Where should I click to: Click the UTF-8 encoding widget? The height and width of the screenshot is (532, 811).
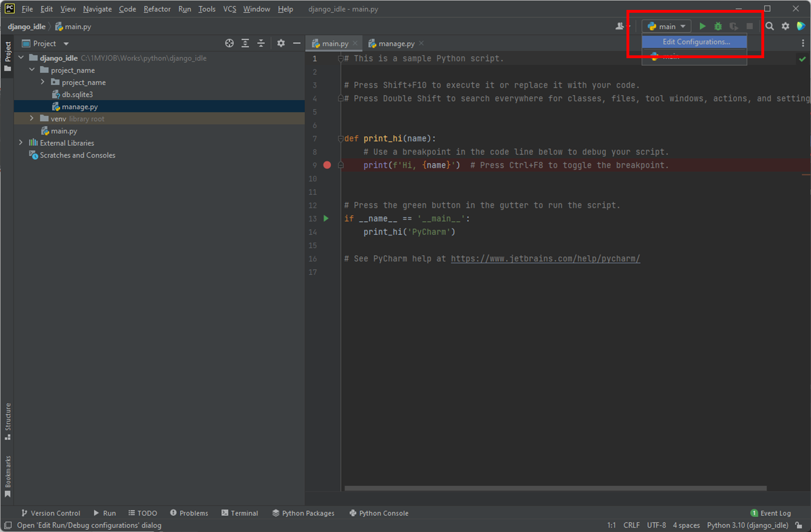point(656,525)
